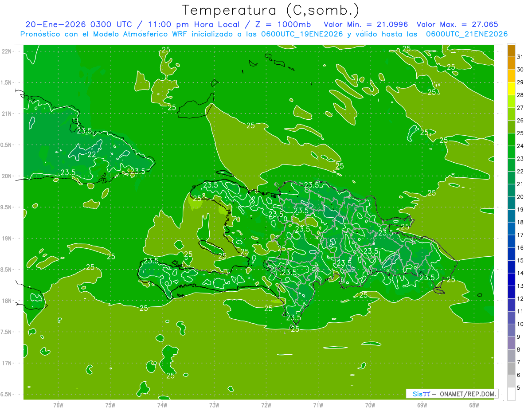This screenshot has width=532, height=411.
Task: Click the "18" value on the color scale
Action: [520, 222]
